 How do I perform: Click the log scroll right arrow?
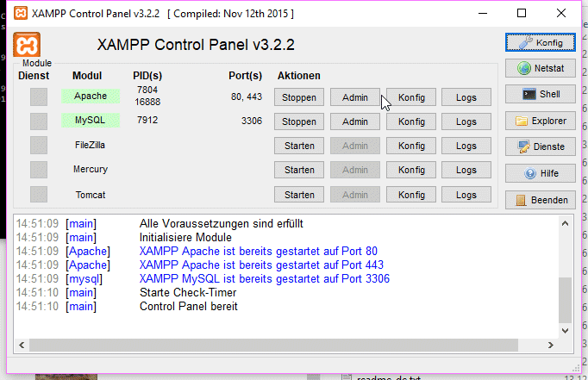pyautogui.click(x=551, y=345)
